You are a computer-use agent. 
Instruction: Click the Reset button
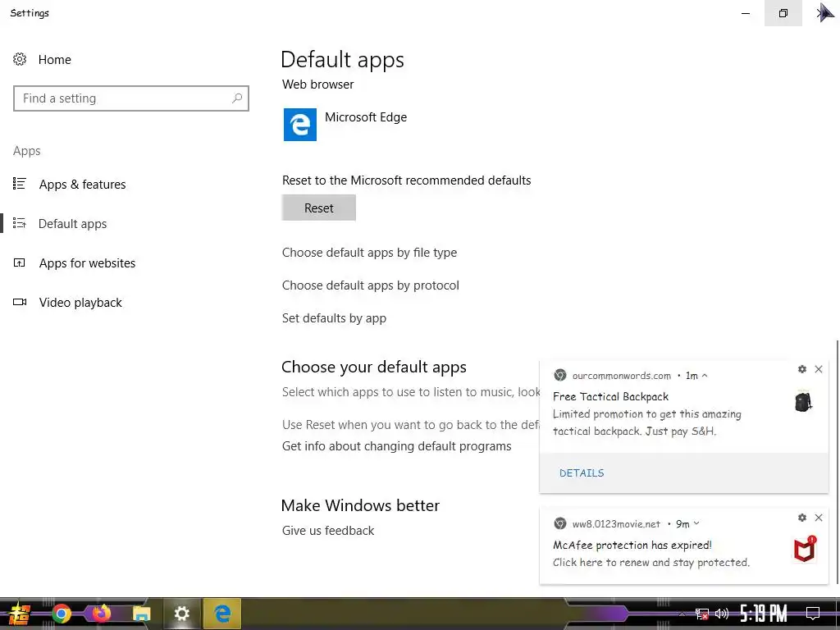pyautogui.click(x=319, y=208)
